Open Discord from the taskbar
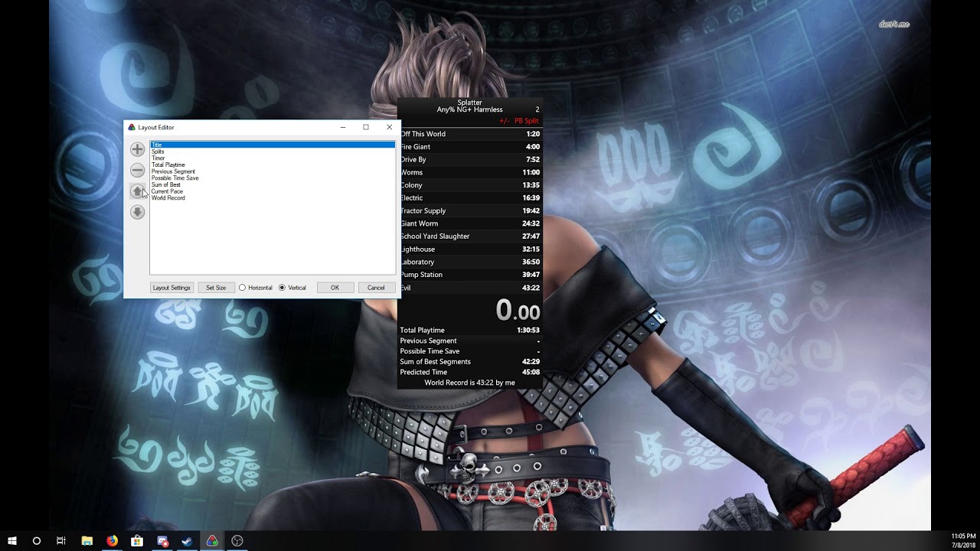 162,540
